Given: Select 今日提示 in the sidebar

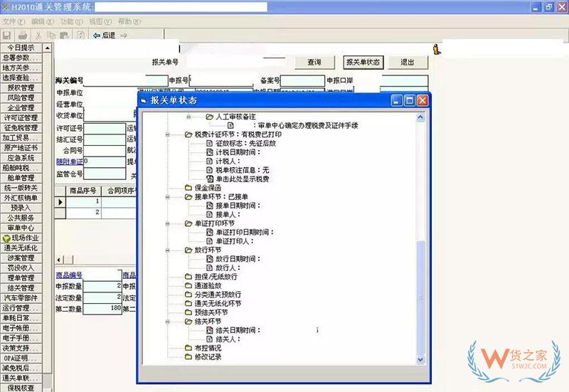Looking at the screenshot, I should click(x=21, y=48).
